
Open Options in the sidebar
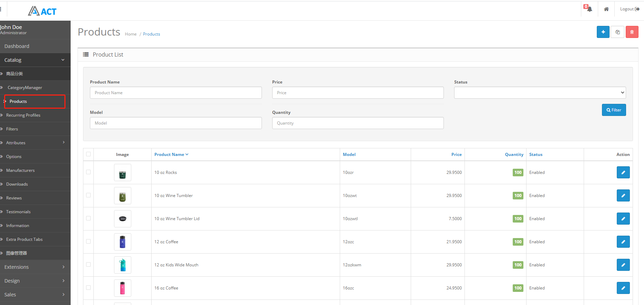coord(35,157)
